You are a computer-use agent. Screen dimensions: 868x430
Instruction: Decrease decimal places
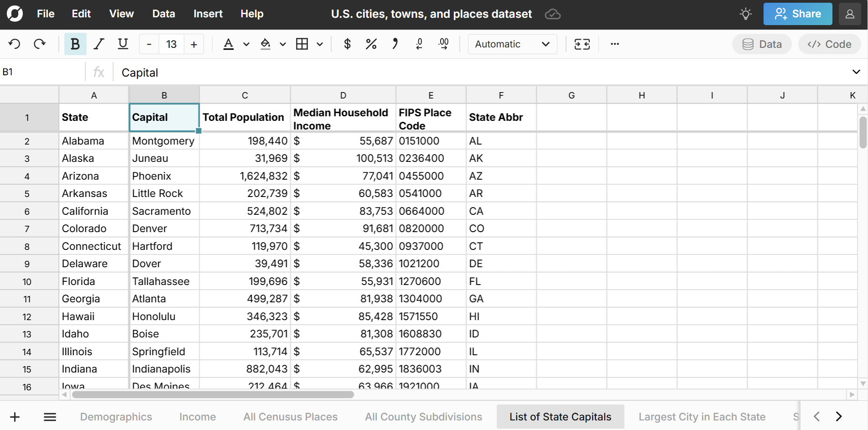point(419,44)
